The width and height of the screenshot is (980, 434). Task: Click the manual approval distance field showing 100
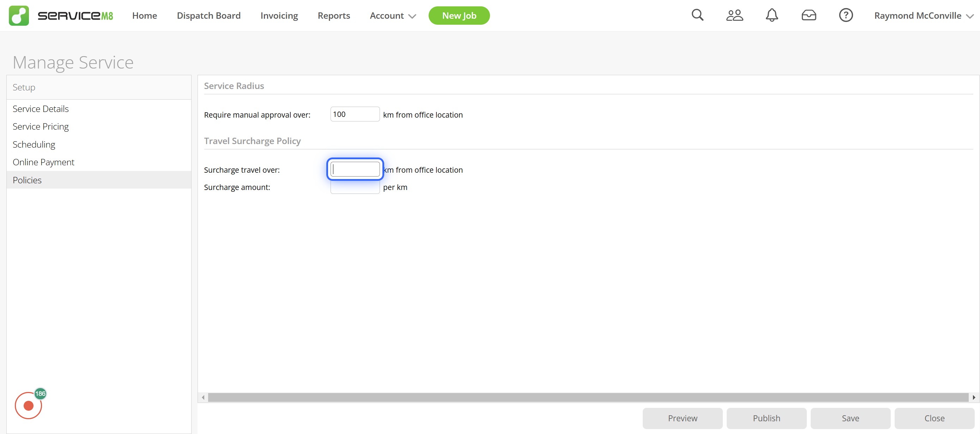[355, 114]
